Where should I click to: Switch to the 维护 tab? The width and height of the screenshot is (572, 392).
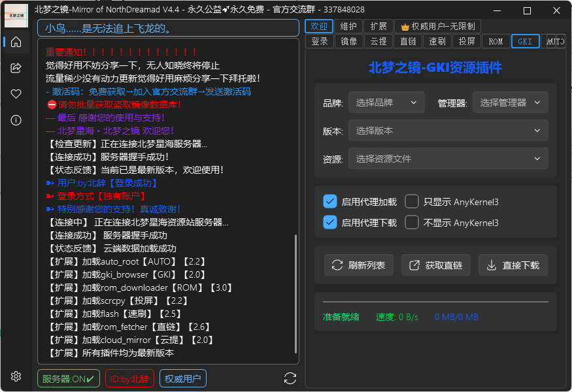coord(349,26)
